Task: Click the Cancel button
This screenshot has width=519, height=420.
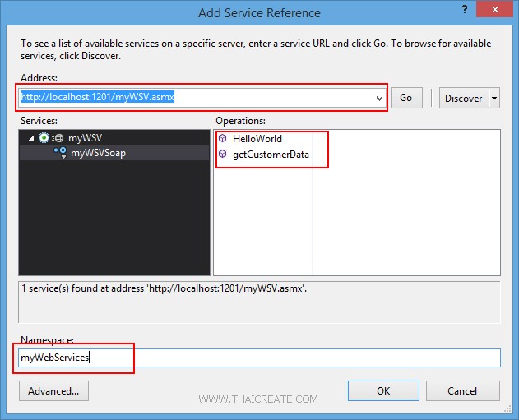Action: coord(464,390)
